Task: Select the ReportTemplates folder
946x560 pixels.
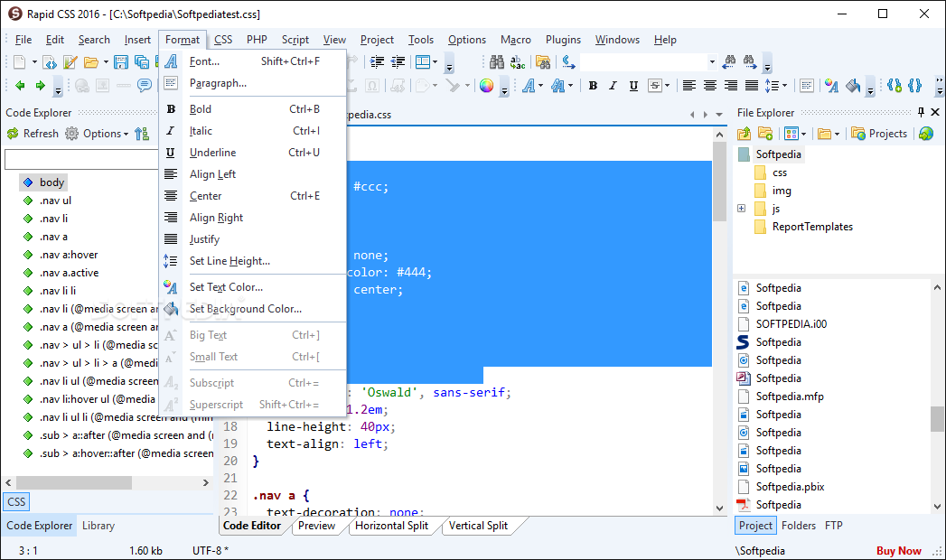Action: pos(812,227)
